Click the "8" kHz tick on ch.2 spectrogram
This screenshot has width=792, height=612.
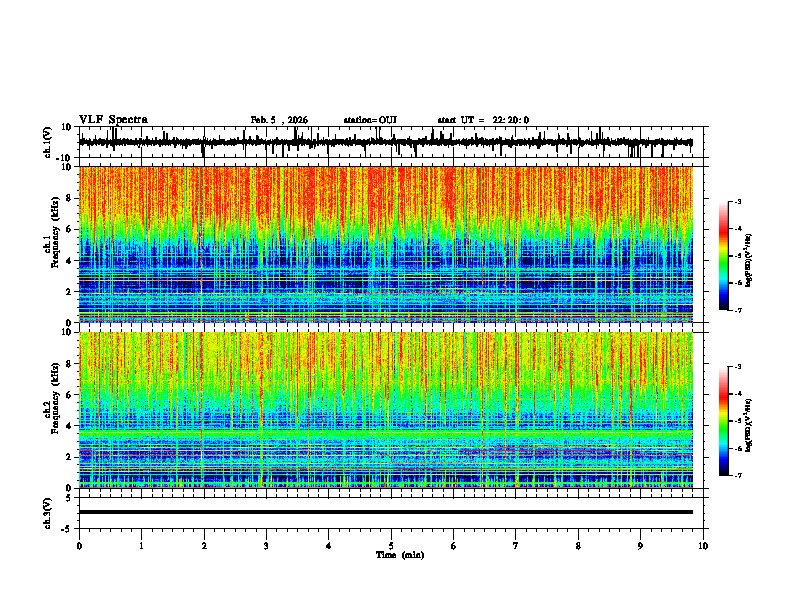(x=70, y=364)
